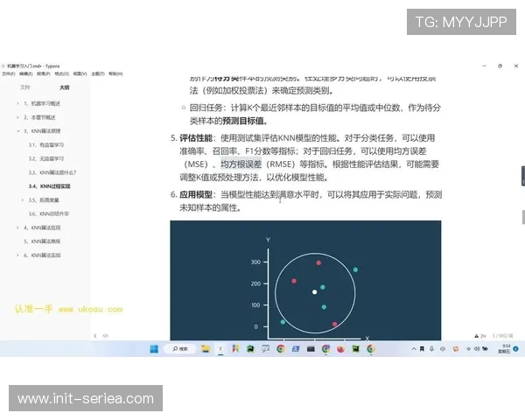Click highlighted term 均方根误差 in document
The height and width of the screenshot is (420, 525).
pos(241,164)
